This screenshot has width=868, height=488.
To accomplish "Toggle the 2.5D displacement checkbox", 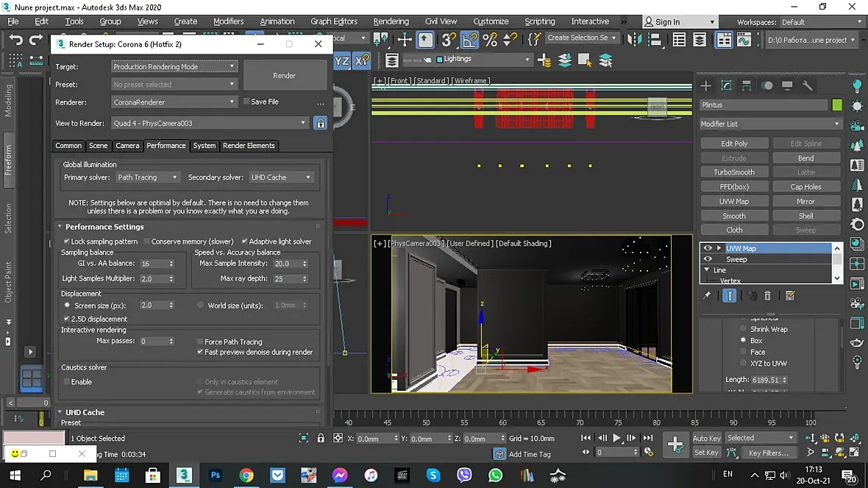I will pos(68,319).
